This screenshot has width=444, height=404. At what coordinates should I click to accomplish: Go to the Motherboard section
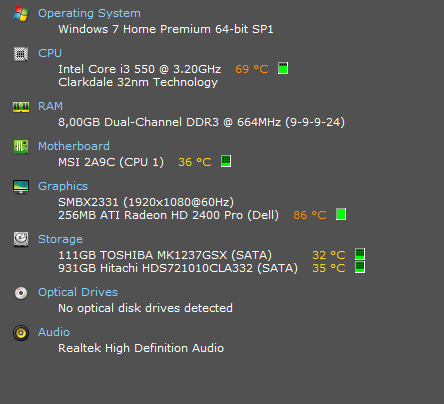[x=74, y=146]
